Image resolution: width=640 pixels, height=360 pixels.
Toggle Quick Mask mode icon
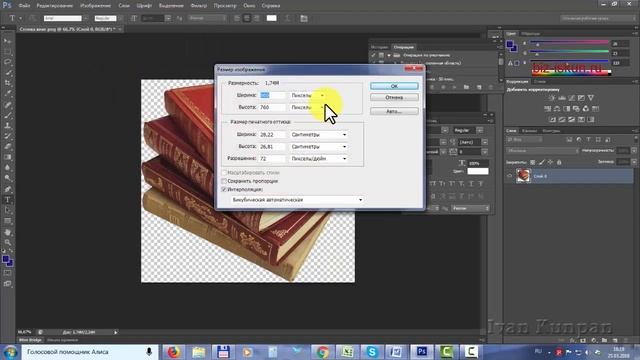7,273
